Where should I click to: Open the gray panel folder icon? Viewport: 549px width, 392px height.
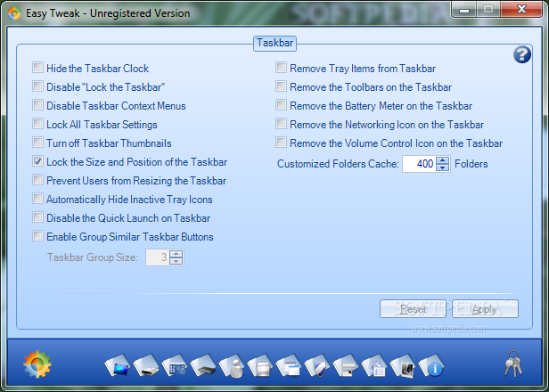click(x=260, y=365)
